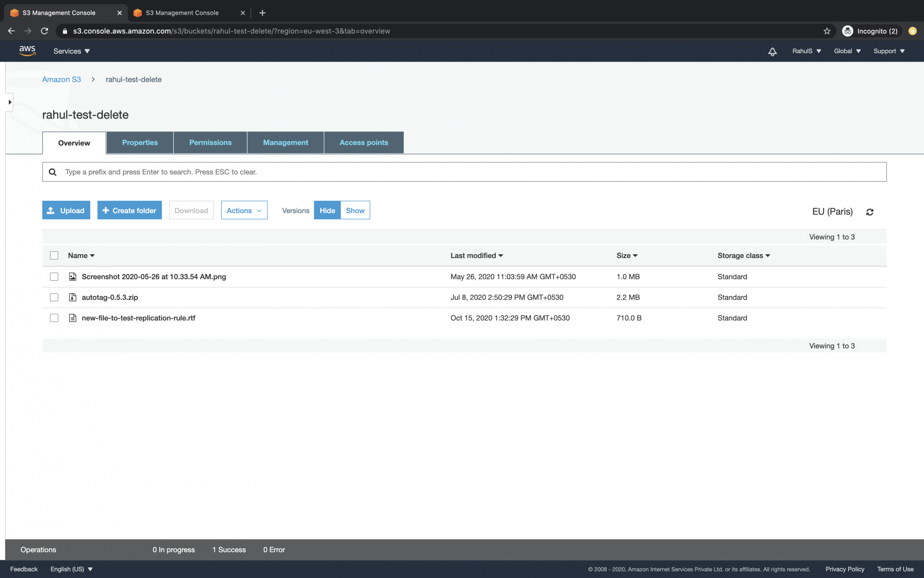
Task: Click the Incognito profile icon
Action: click(848, 31)
